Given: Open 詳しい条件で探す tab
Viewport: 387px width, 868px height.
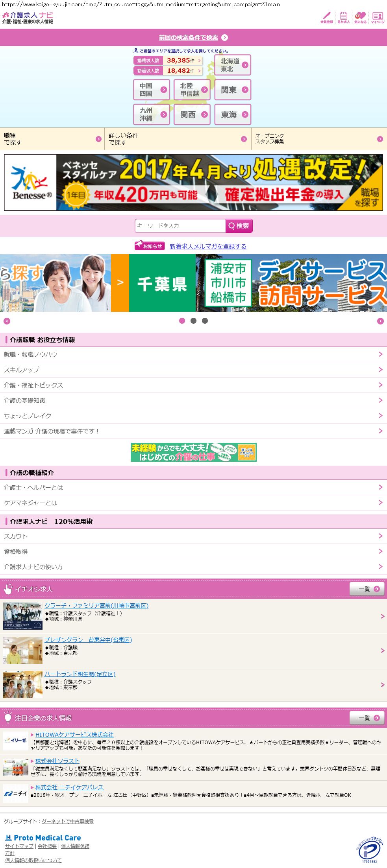Looking at the screenshot, I should pos(178,139).
